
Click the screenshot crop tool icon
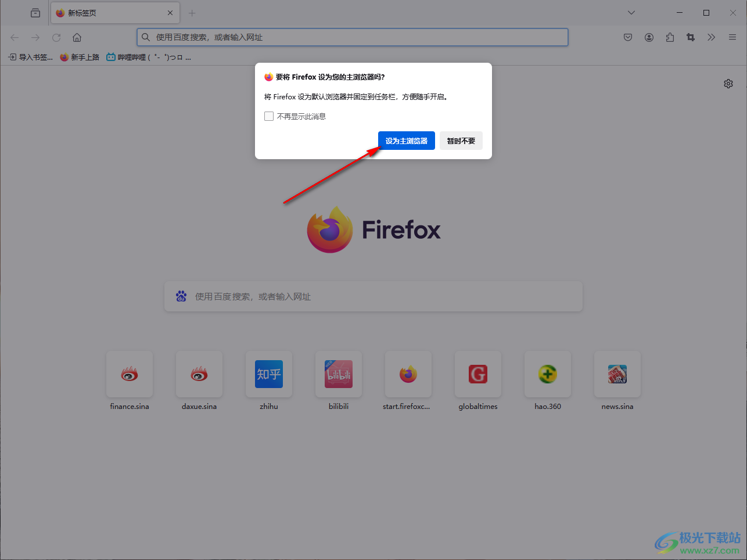click(691, 37)
